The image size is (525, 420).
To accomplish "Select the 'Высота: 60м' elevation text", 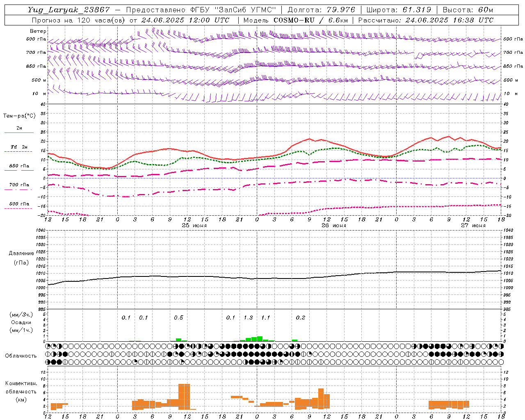I will click(468, 10).
